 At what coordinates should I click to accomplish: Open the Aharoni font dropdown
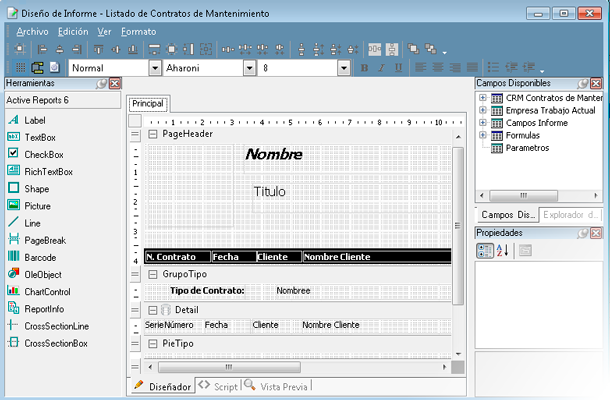pyautogui.click(x=250, y=68)
